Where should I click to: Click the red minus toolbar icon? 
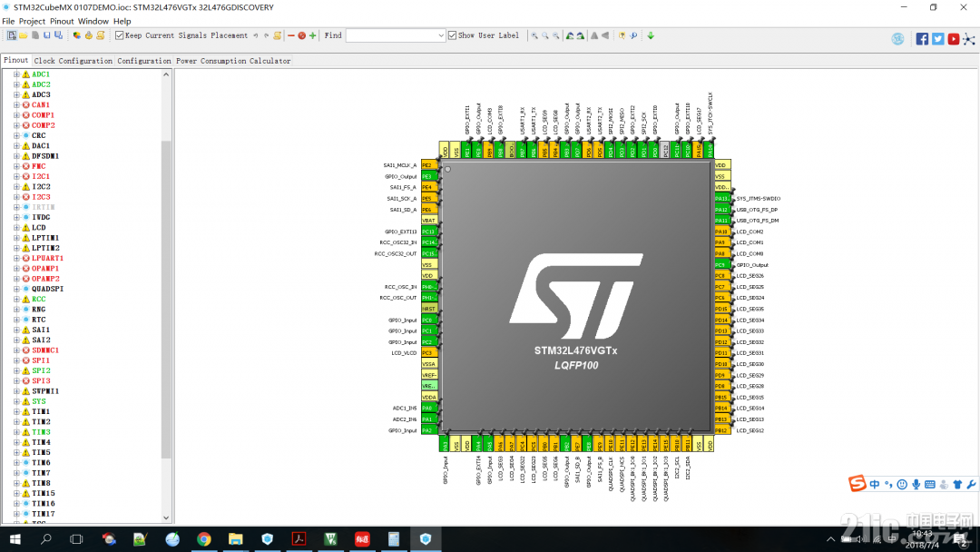tap(290, 35)
